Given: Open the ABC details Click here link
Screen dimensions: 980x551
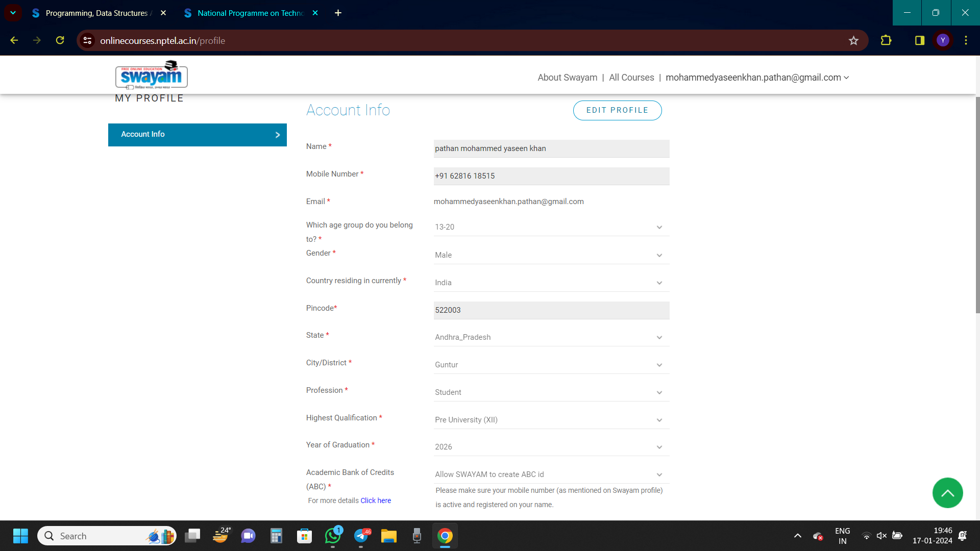Looking at the screenshot, I should [376, 500].
